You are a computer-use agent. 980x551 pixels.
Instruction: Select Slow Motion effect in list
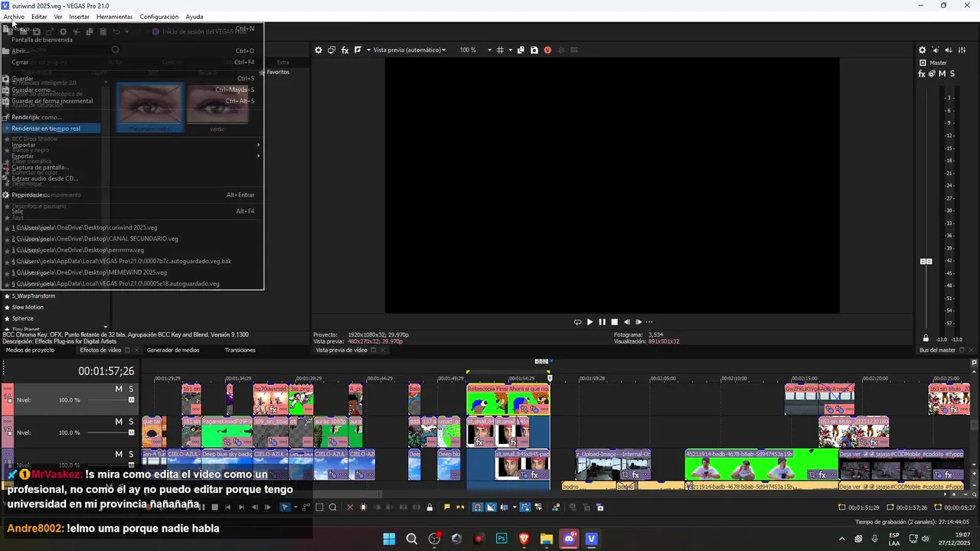coord(28,307)
